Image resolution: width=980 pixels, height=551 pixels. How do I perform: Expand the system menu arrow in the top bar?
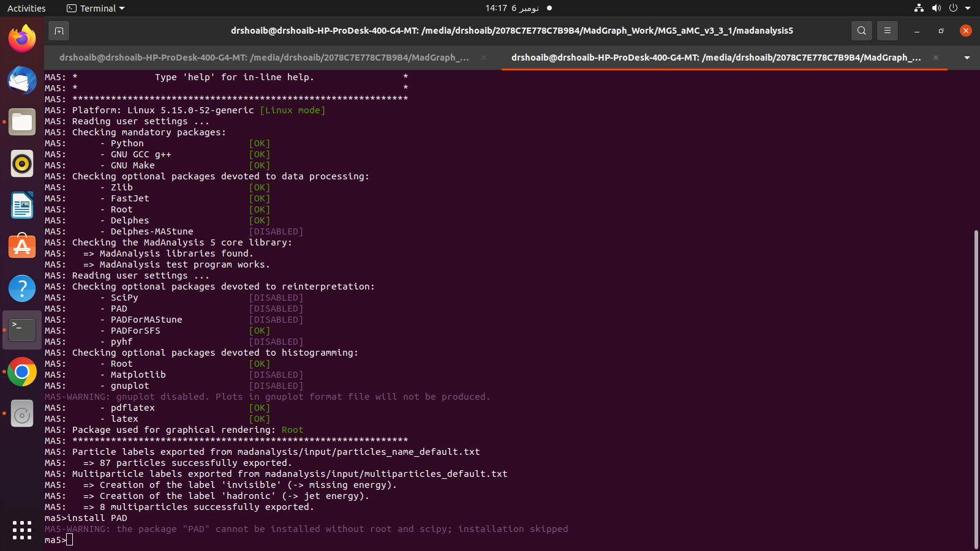click(x=968, y=8)
